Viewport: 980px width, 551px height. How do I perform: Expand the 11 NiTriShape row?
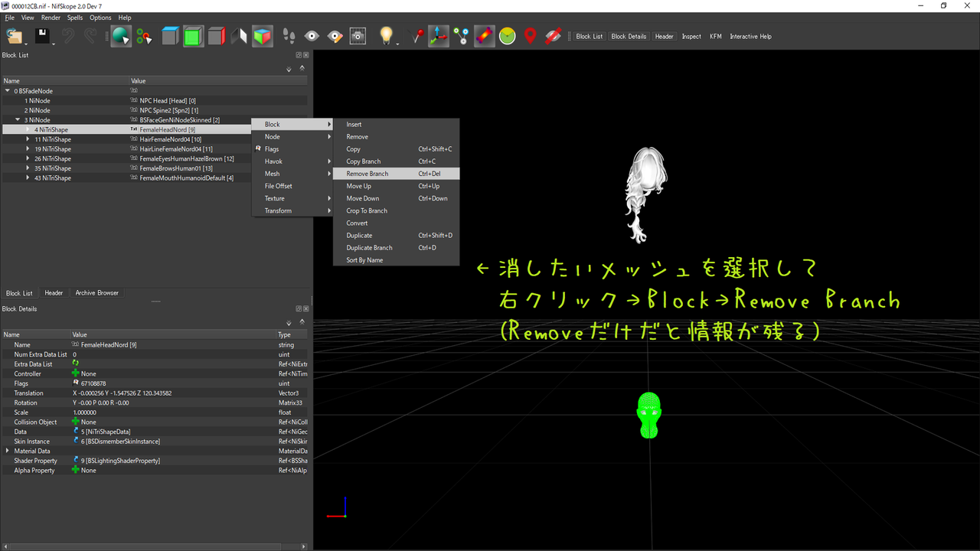click(x=28, y=139)
